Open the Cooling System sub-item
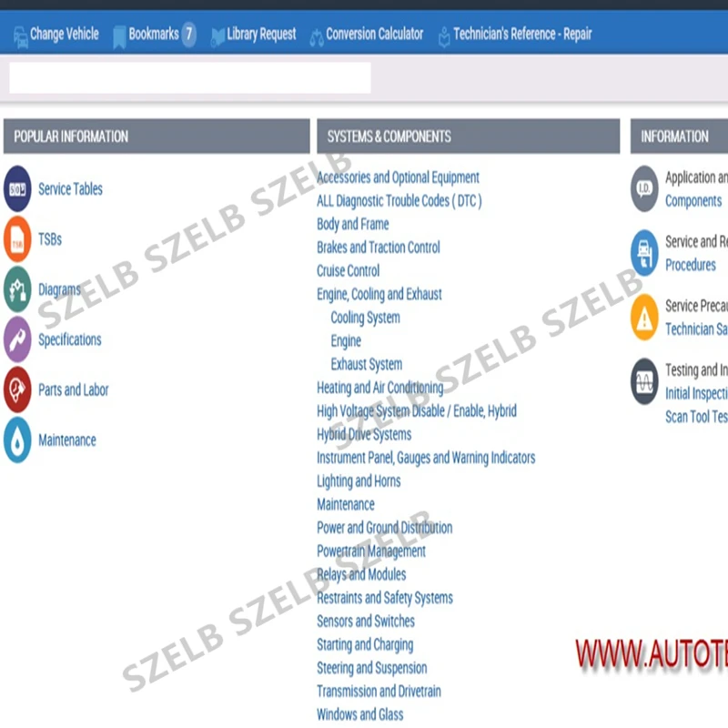 pos(366,317)
